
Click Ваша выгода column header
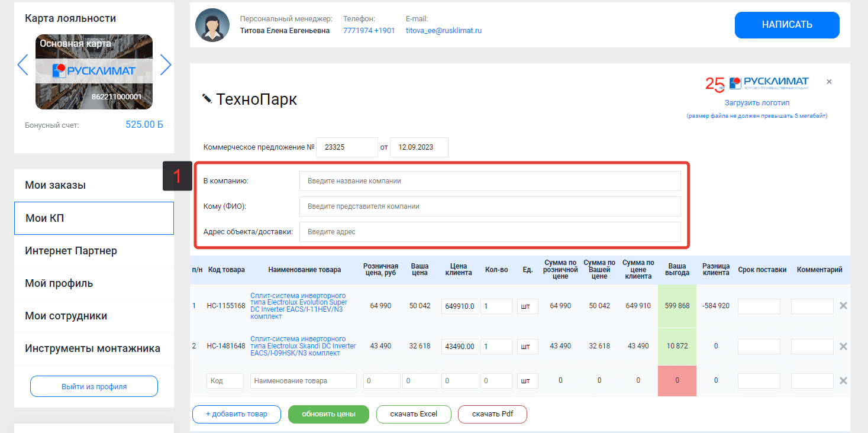[677, 270]
